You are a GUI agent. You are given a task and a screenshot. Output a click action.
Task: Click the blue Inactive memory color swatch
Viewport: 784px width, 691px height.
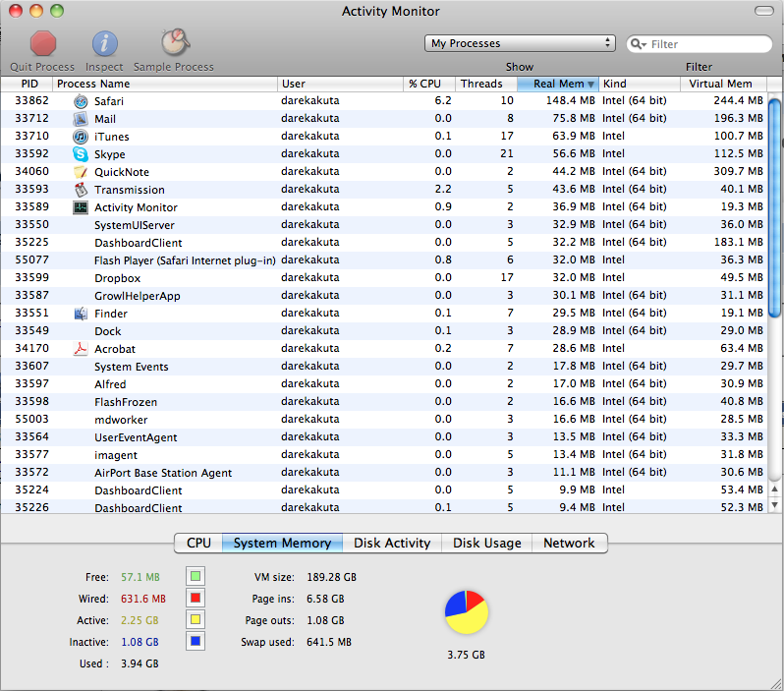(x=196, y=641)
